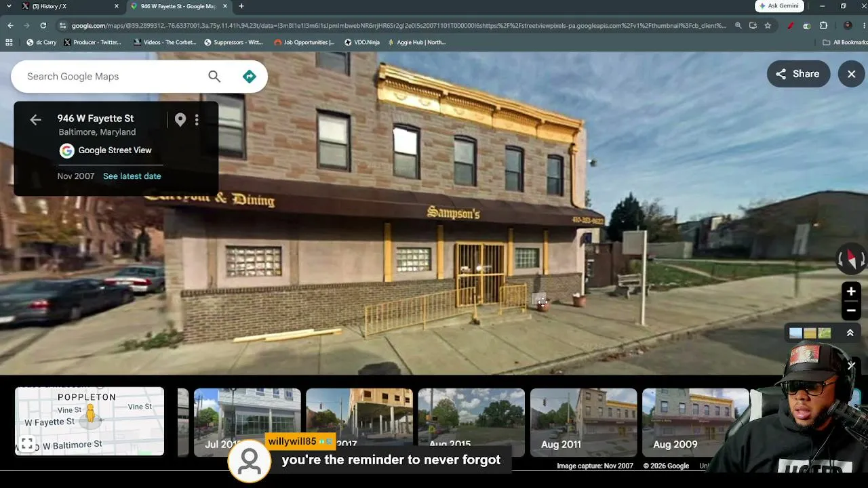The image size is (868, 488).
Task: Open the Job Opportunities bookmark
Action: [304, 42]
